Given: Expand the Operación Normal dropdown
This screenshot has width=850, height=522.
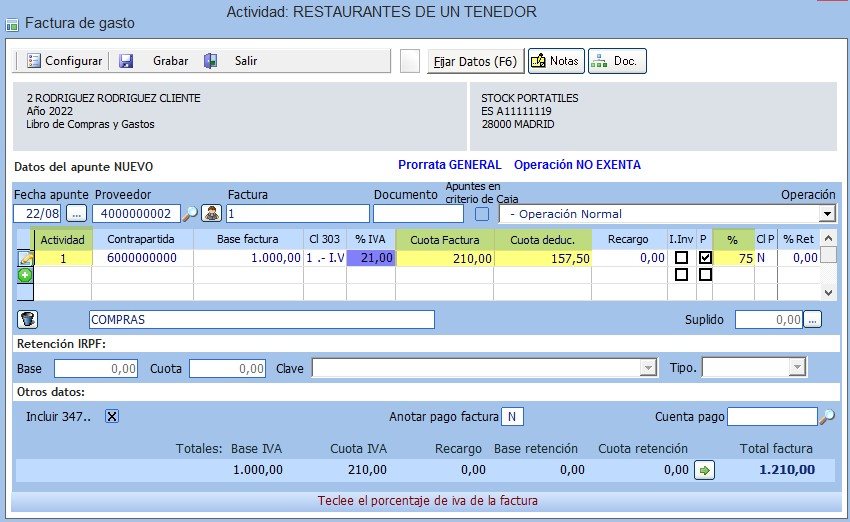Looking at the screenshot, I should pos(826,214).
